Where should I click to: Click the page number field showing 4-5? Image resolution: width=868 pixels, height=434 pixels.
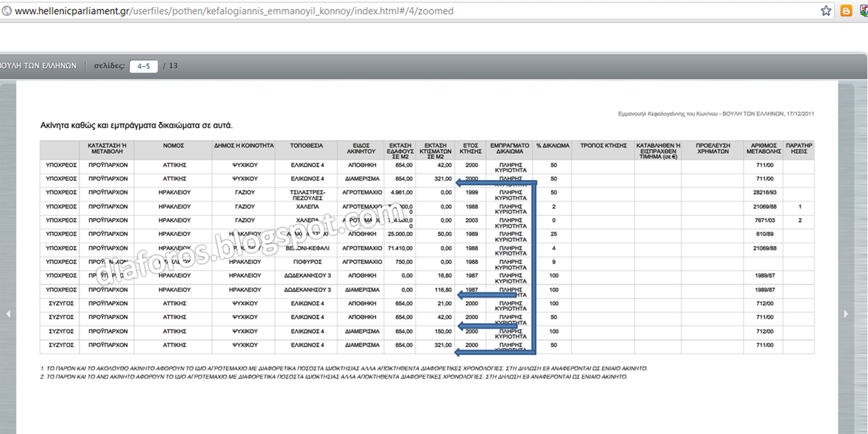(x=143, y=66)
